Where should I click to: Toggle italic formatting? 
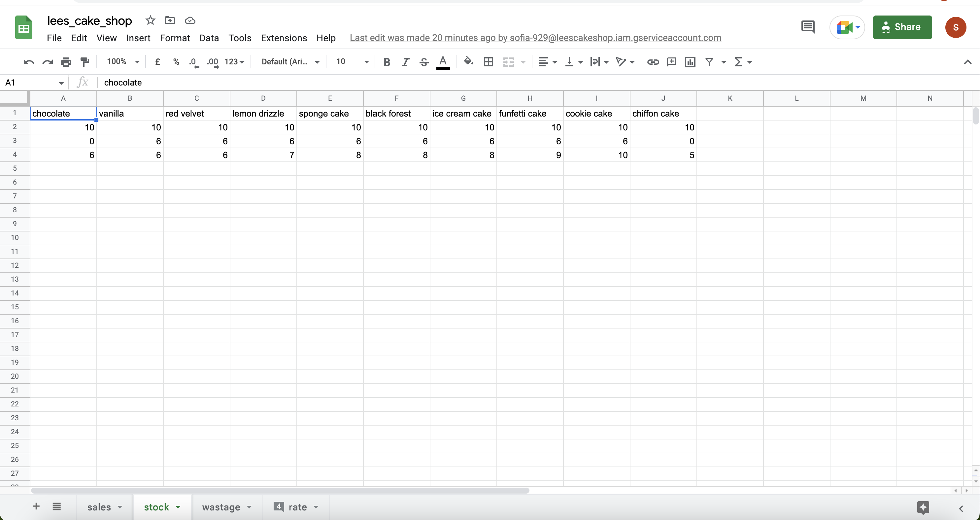click(x=405, y=62)
